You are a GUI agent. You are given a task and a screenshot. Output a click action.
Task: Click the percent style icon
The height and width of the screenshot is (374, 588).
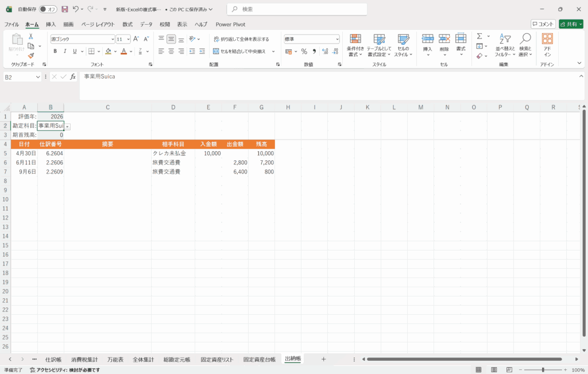[304, 51]
